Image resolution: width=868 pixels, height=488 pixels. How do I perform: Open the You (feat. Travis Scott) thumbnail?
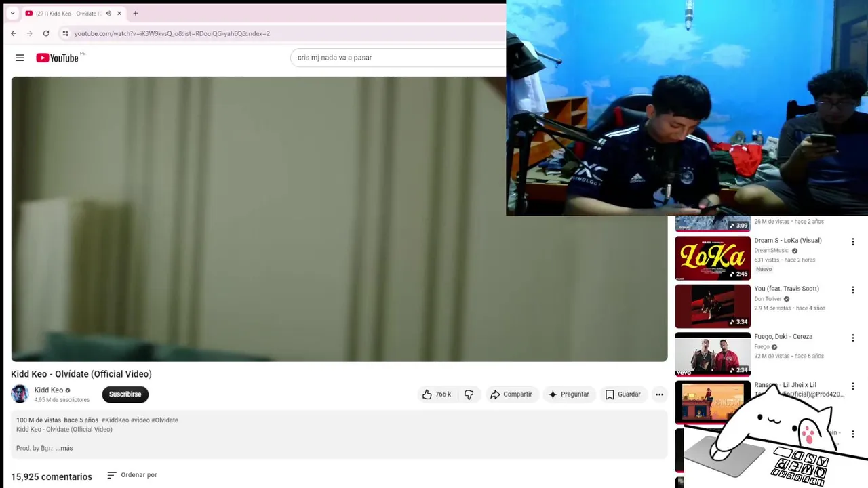point(713,306)
